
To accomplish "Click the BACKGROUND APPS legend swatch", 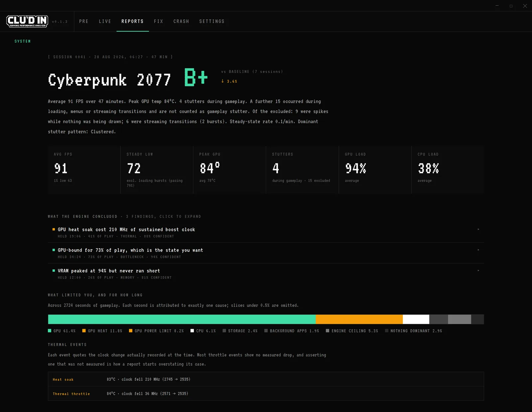I will click(266, 331).
